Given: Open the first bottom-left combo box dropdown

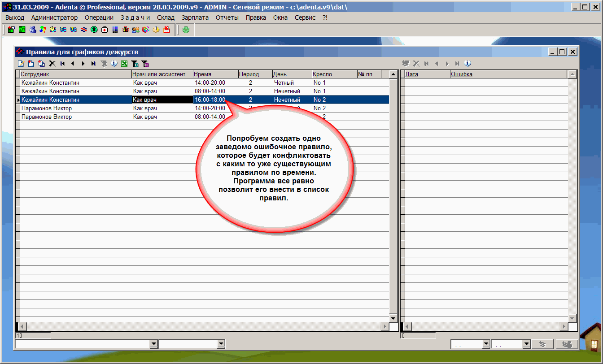Looking at the screenshot, I should (x=154, y=344).
